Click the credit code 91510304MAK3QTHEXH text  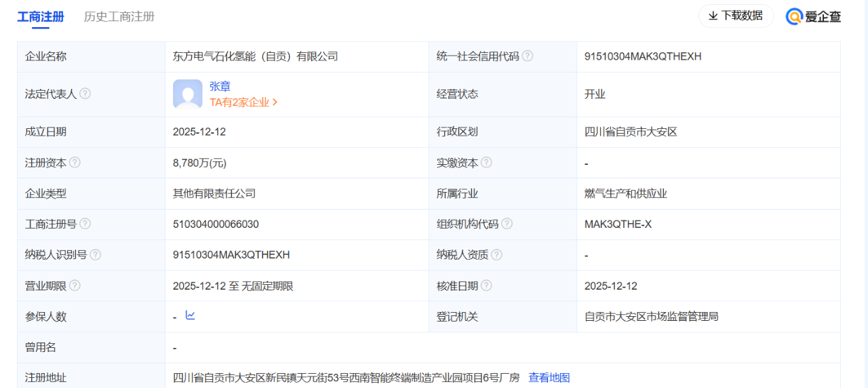[642, 56]
